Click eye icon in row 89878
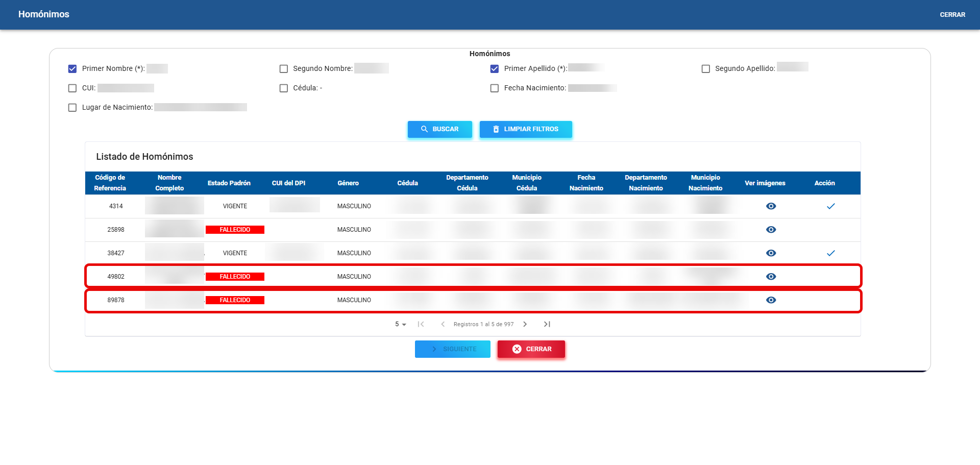 [x=771, y=300]
